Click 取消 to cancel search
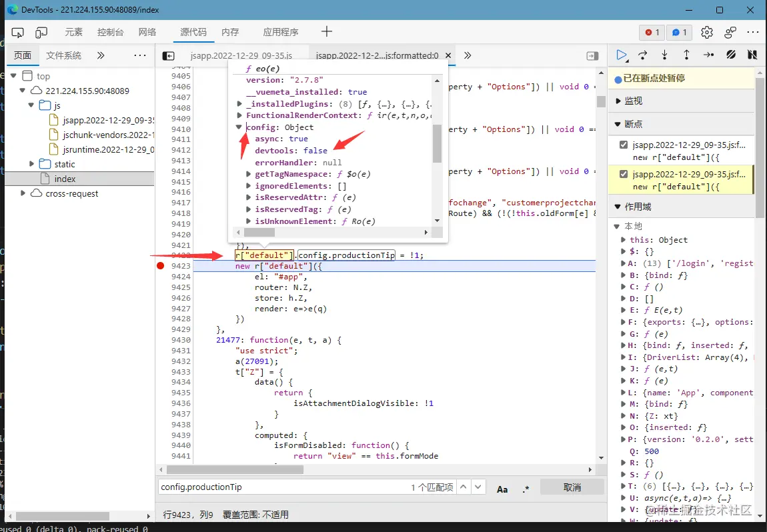 (572, 487)
